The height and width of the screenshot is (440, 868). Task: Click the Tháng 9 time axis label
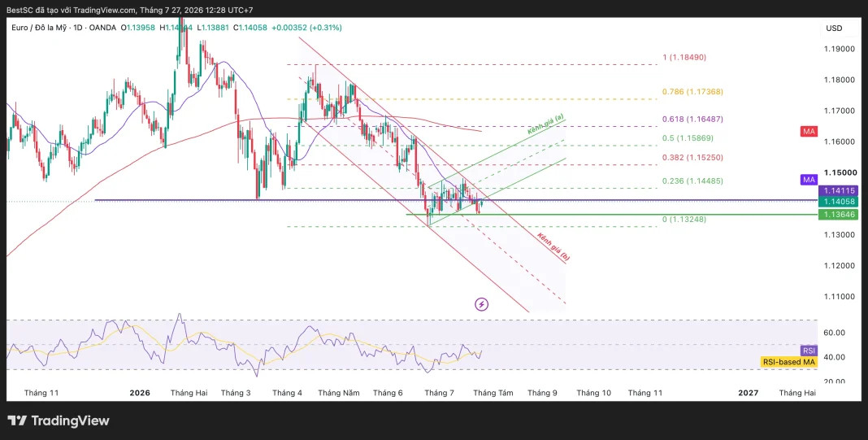click(543, 393)
